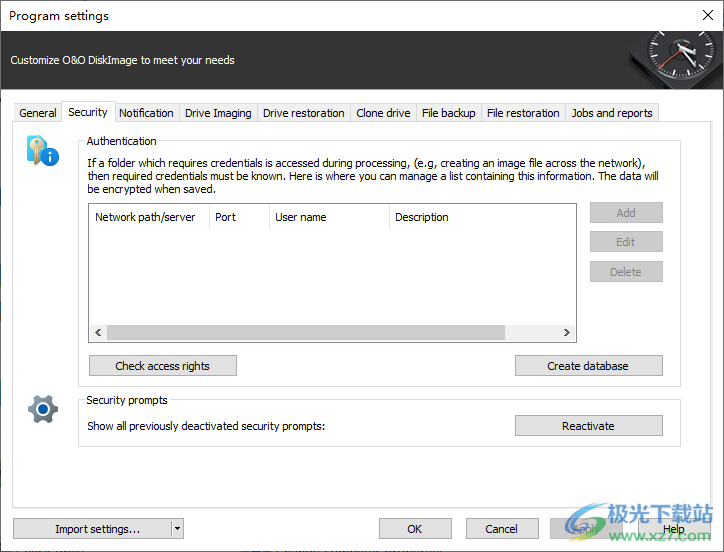Confirm with the OK button
724x552 pixels.
pyautogui.click(x=415, y=529)
